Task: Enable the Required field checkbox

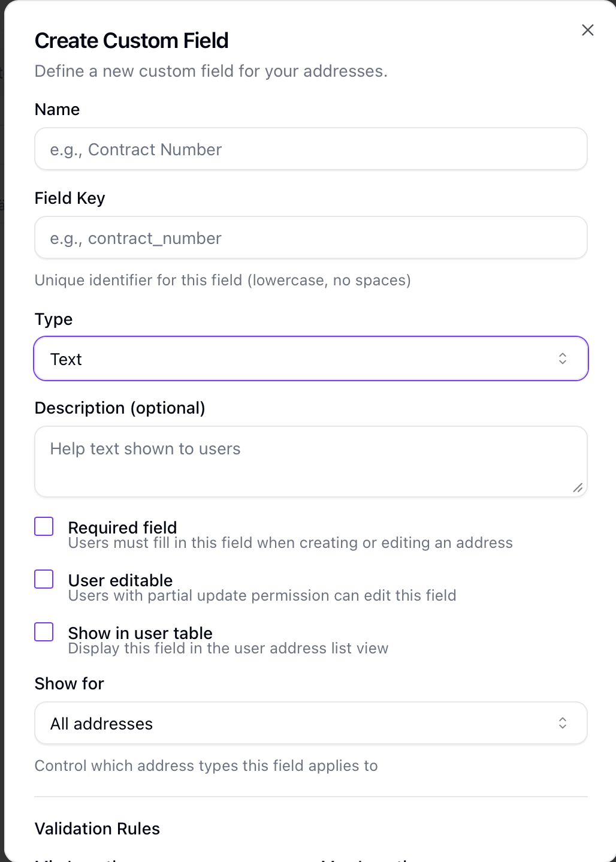Action: pyautogui.click(x=44, y=526)
